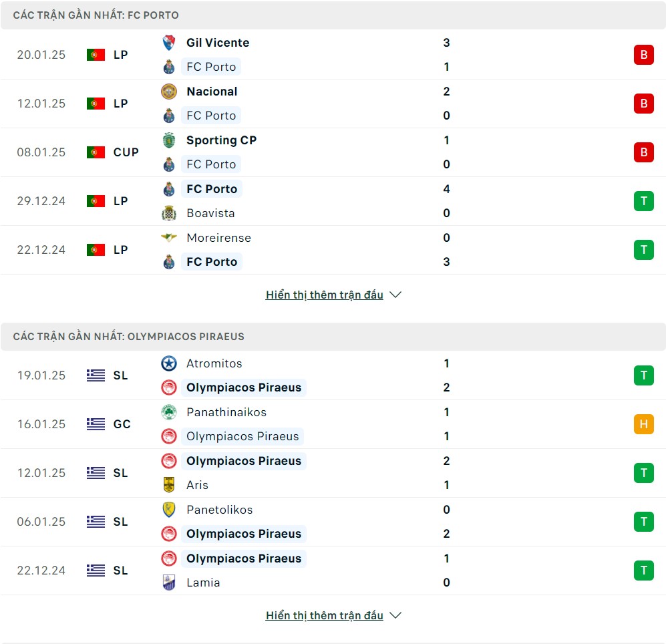Click the Boavista checkered crest

[169, 213]
